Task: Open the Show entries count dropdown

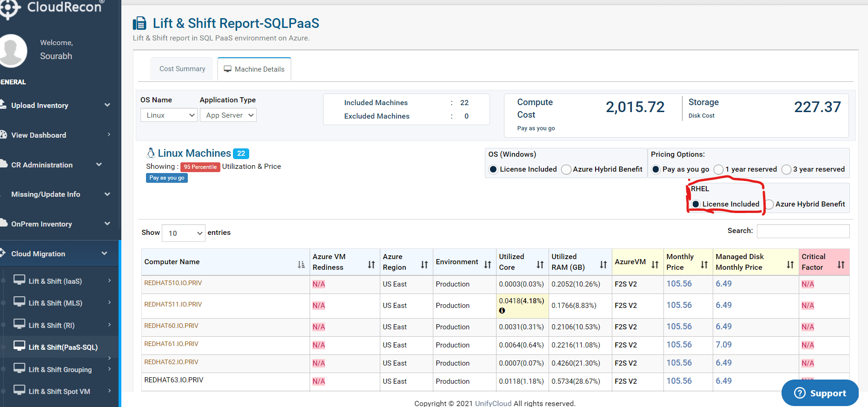Action: tap(184, 233)
